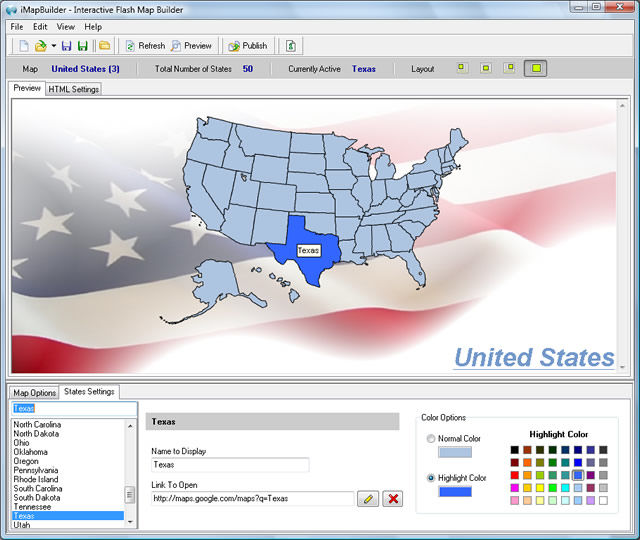Screen dimensions: 640x540
Task: Select the first layout icon
Action: 462,69
